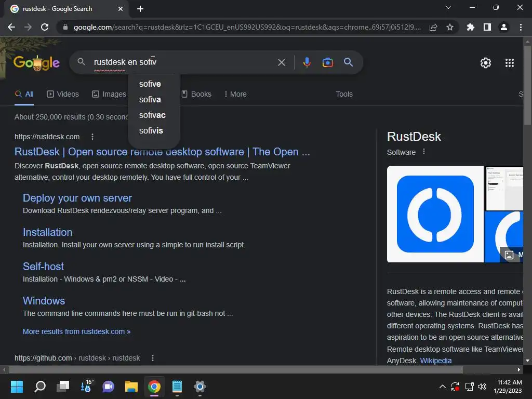The width and height of the screenshot is (532, 399).
Task: Click the forward navigation arrow
Action: [x=28, y=27]
